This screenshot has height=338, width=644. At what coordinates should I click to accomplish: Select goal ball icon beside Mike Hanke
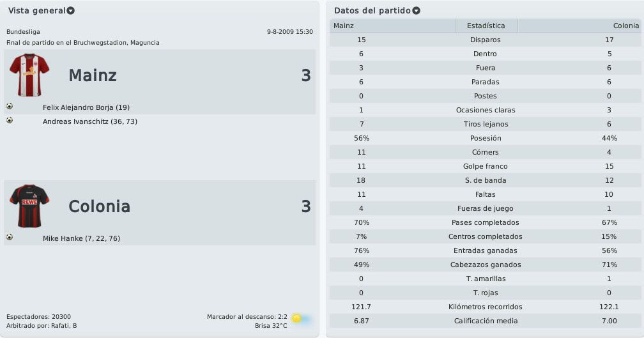[10, 238]
